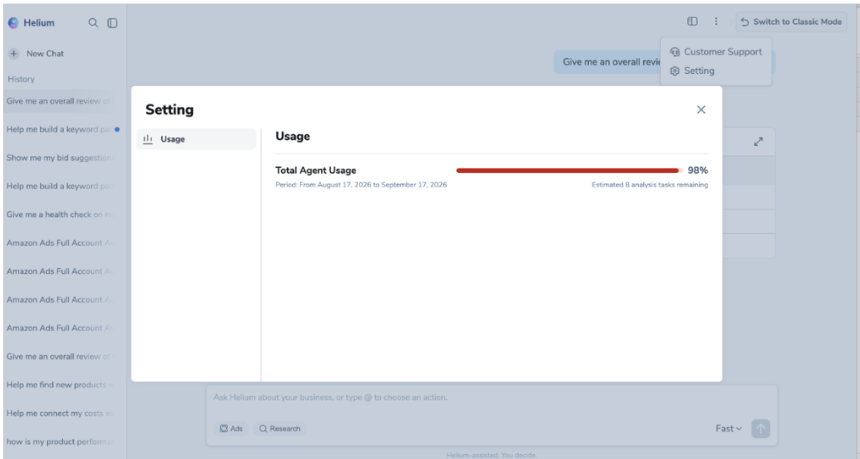Click the usage Period date range text
The image size is (860, 459).
click(x=361, y=185)
